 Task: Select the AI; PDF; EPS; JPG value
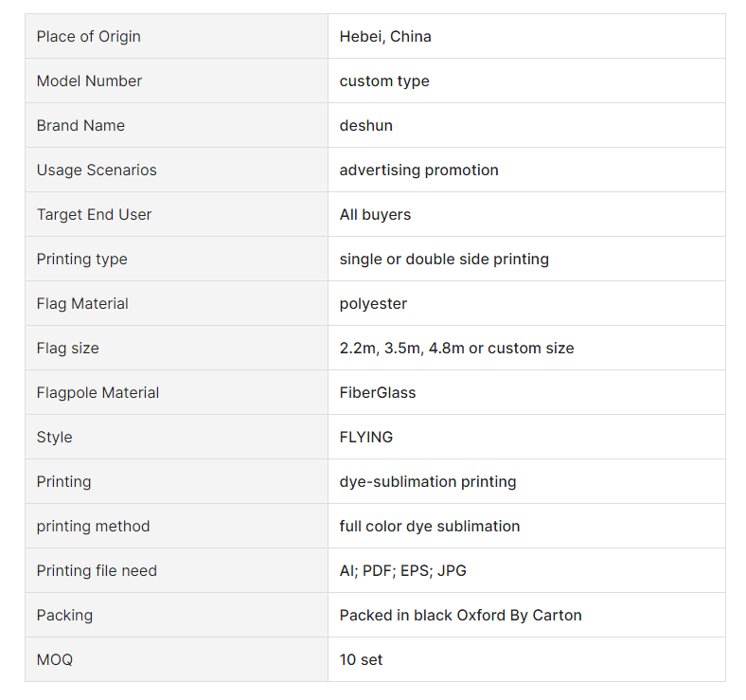(402, 570)
